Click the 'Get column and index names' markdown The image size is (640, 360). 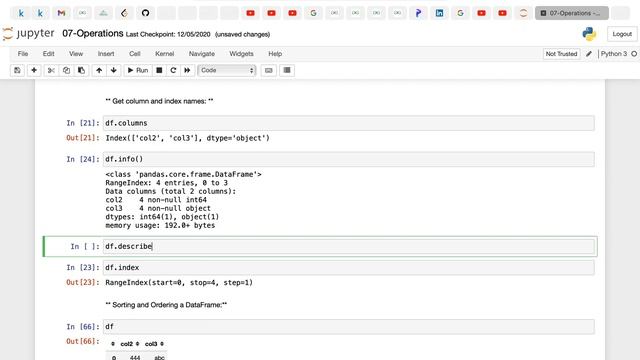pyautogui.click(x=159, y=101)
